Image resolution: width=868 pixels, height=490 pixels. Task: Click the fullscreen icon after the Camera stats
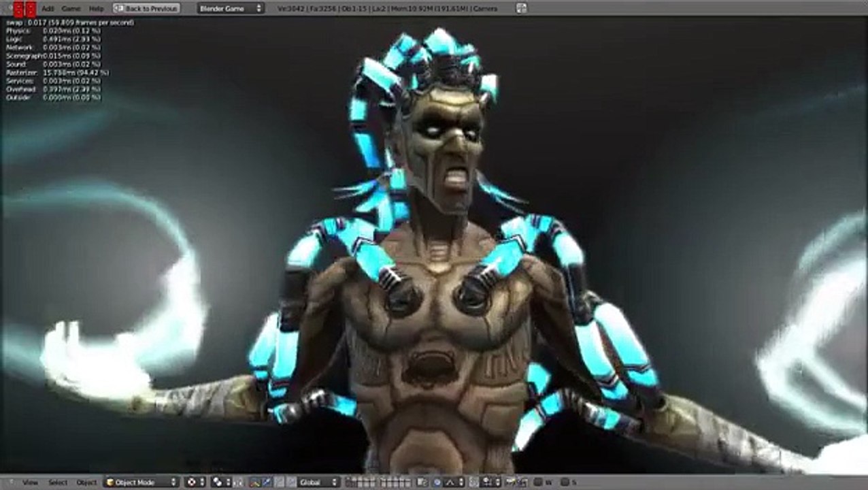(x=521, y=8)
